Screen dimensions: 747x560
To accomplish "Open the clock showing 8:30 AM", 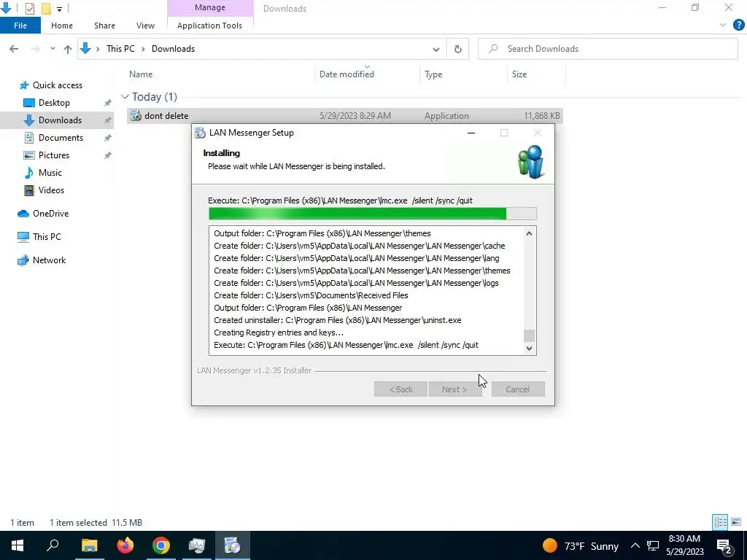I will coord(684,545).
